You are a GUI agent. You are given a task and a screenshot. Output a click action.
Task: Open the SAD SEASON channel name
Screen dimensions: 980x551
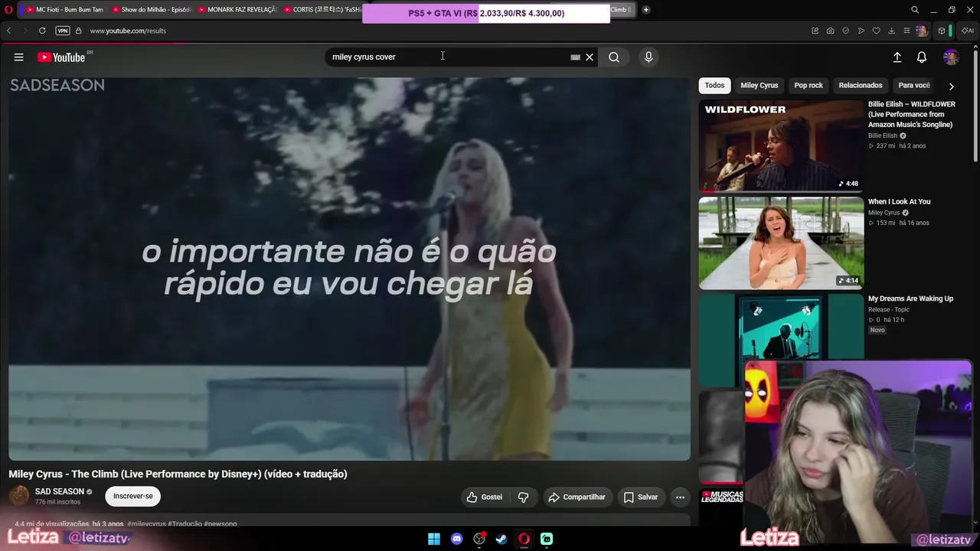(60, 492)
